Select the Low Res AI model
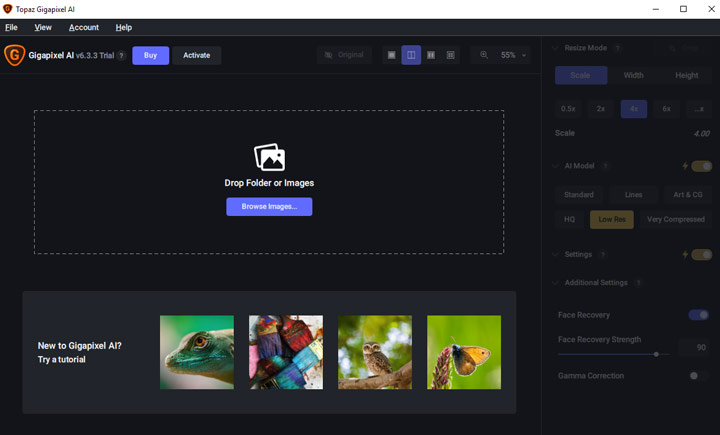Viewport: 720px width, 435px height. point(612,220)
